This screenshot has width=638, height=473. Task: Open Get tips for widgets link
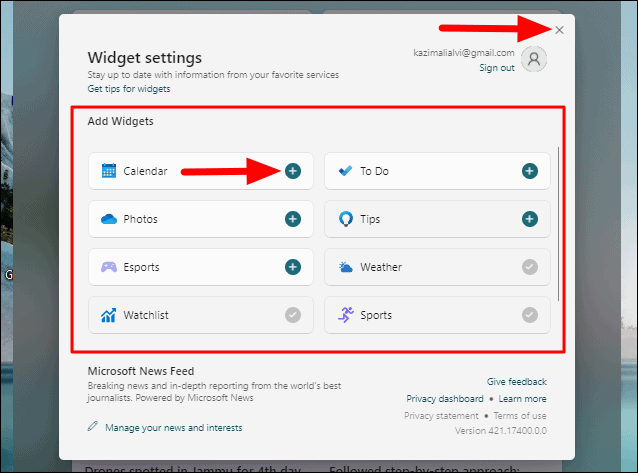pos(129,89)
